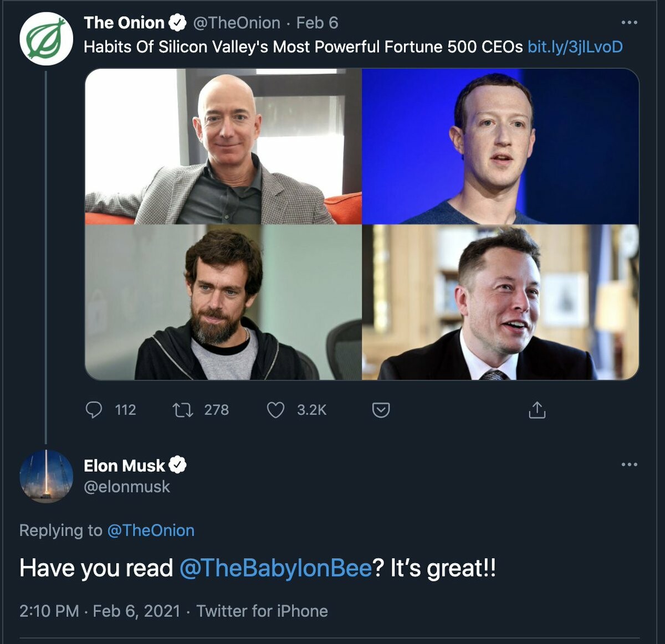Click the Feb 6 tweet date

pos(317,23)
